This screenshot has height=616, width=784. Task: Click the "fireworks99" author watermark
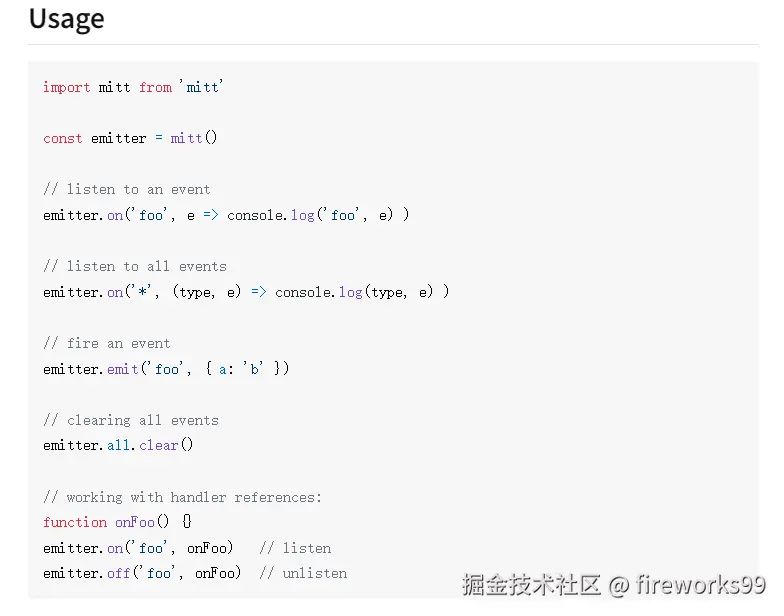coord(701,584)
